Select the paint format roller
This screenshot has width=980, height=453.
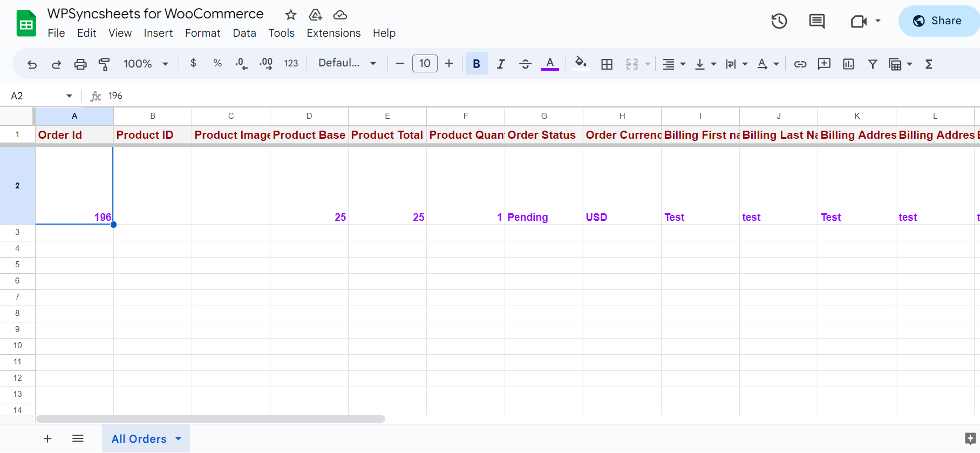point(104,64)
